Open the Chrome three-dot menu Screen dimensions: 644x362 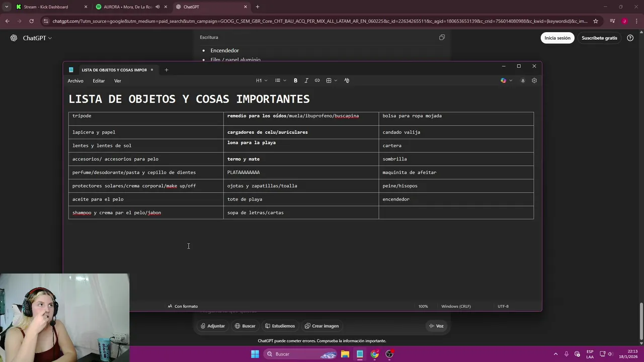[x=636, y=21]
